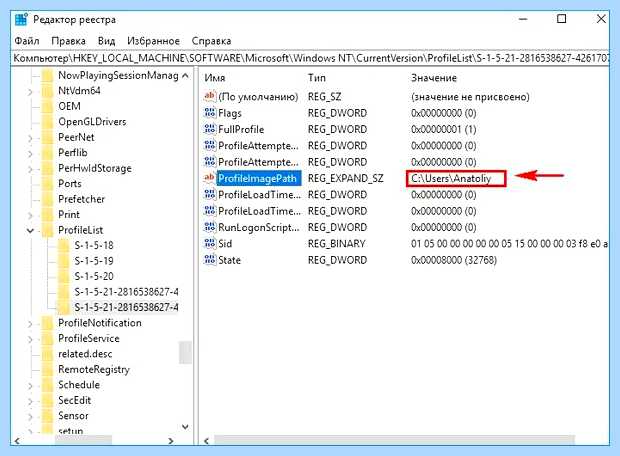Image resolution: width=620 pixels, height=456 pixels.
Task: Click the OEM folder icon
Action: [x=47, y=106]
